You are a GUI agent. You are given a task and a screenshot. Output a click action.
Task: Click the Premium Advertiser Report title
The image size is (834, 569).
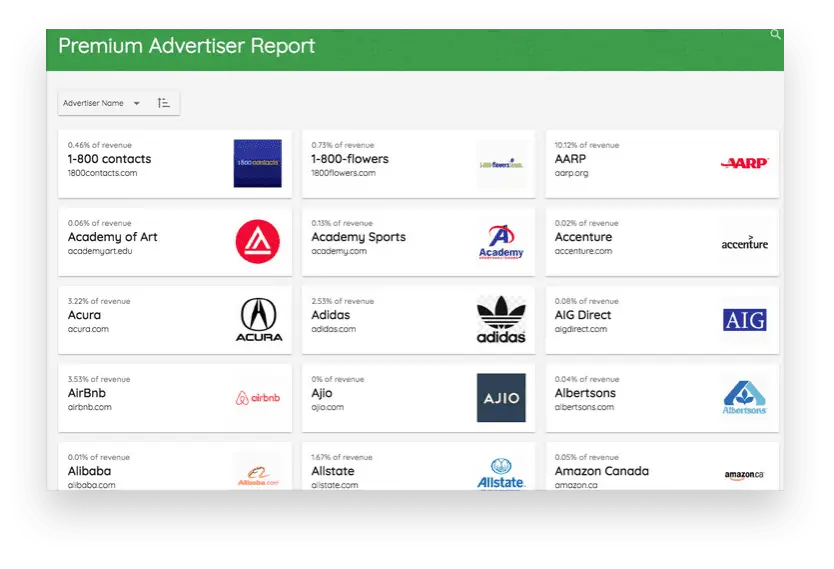click(187, 46)
